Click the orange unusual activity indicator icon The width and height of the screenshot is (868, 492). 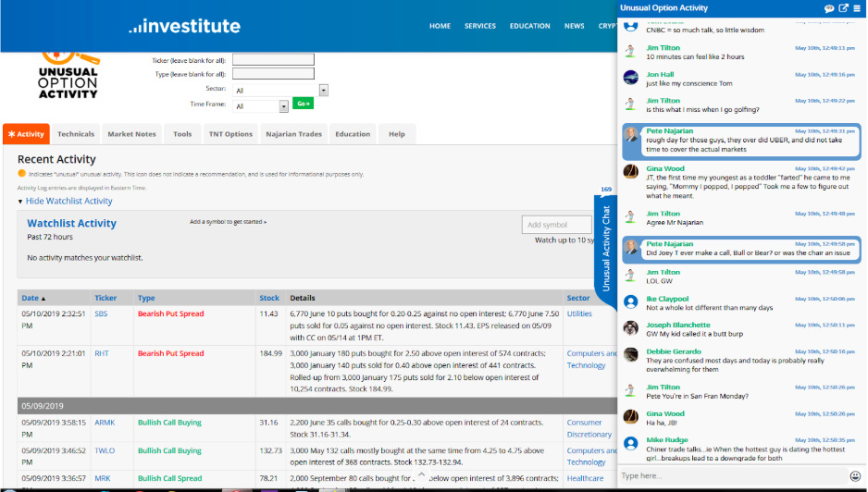(21, 174)
